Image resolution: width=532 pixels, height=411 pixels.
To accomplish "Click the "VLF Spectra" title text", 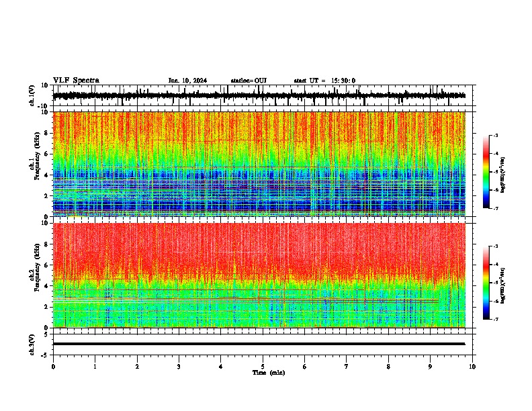I will (x=76, y=81).
